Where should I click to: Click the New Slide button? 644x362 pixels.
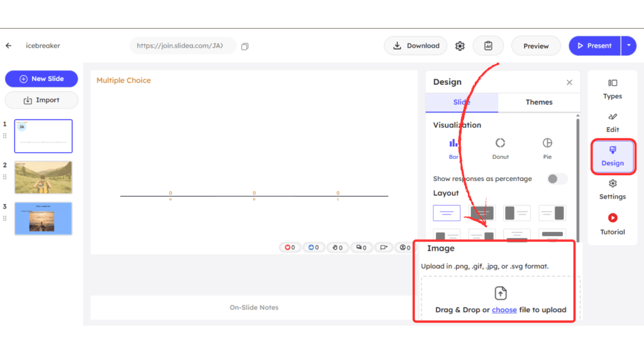click(41, 78)
